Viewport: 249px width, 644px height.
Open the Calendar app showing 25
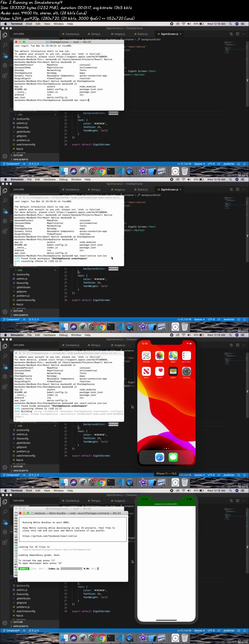coord(146,356)
